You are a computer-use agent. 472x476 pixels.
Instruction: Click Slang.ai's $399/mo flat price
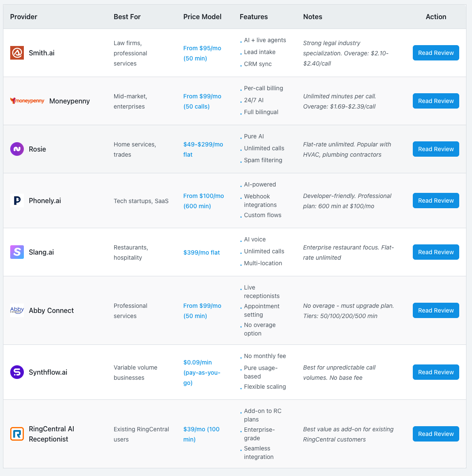[x=201, y=252]
